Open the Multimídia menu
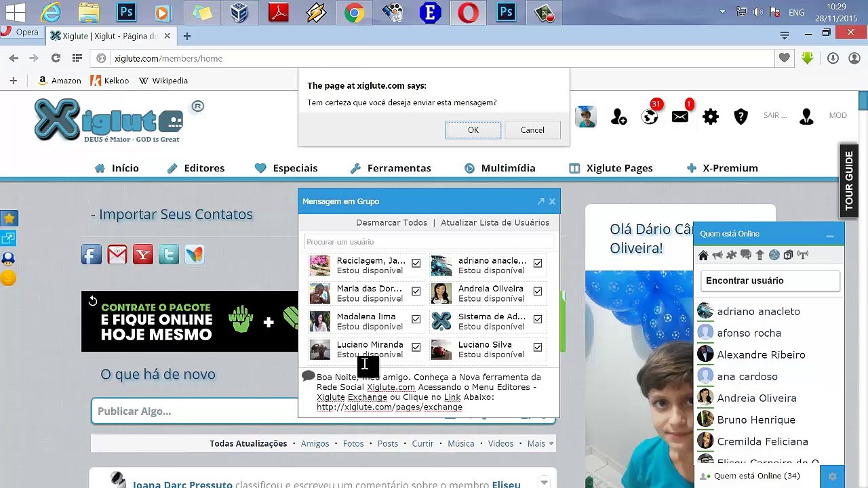This screenshot has height=488, width=868. coord(500,168)
